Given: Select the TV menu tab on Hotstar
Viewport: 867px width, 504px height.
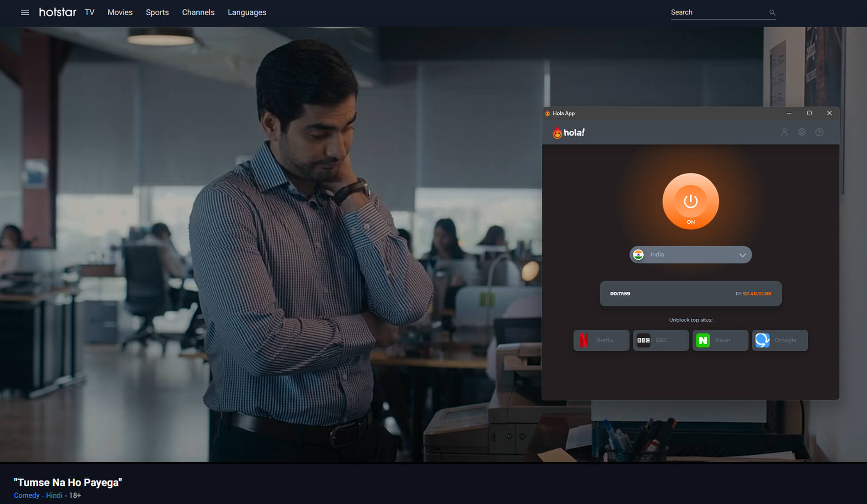Looking at the screenshot, I should click(x=89, y=12).
